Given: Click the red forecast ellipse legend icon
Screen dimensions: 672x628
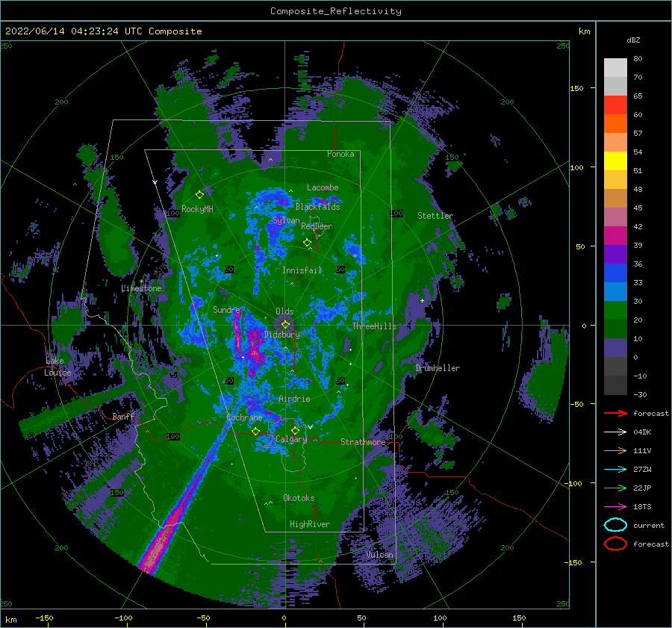Looking at the screenshot, I should click(615, 544).
